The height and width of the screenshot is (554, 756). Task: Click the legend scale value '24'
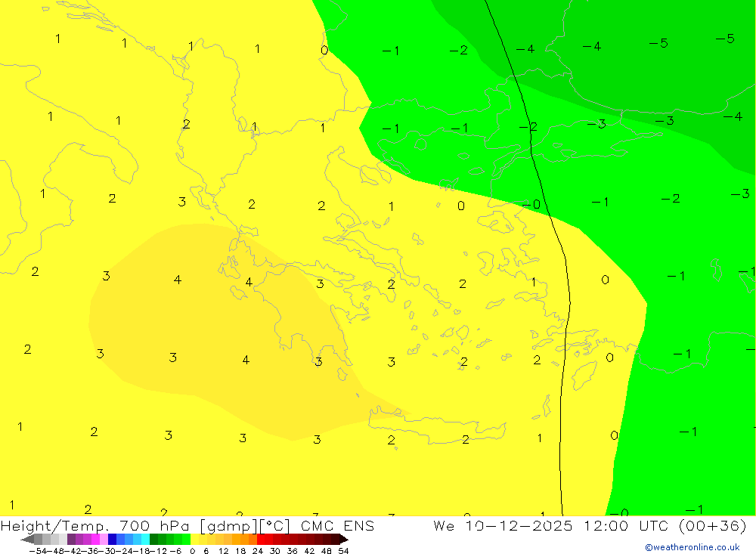(x=258, y=551)
